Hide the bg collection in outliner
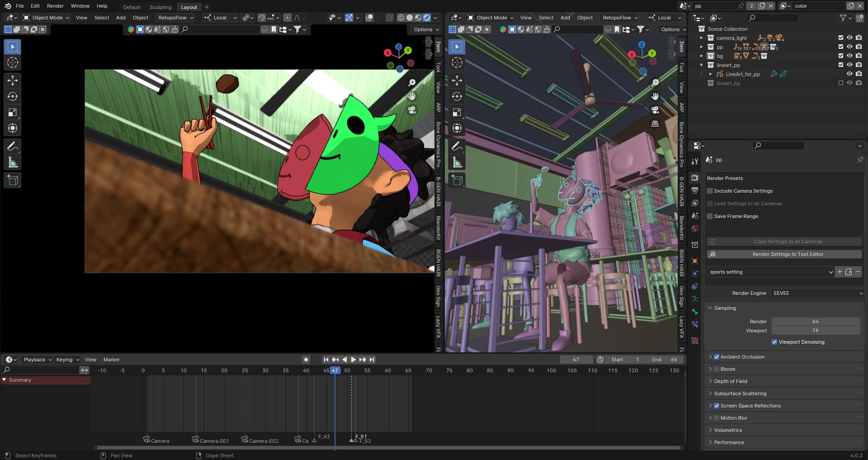The height and width of the screenshot is (460, 868). pos(849,56)
